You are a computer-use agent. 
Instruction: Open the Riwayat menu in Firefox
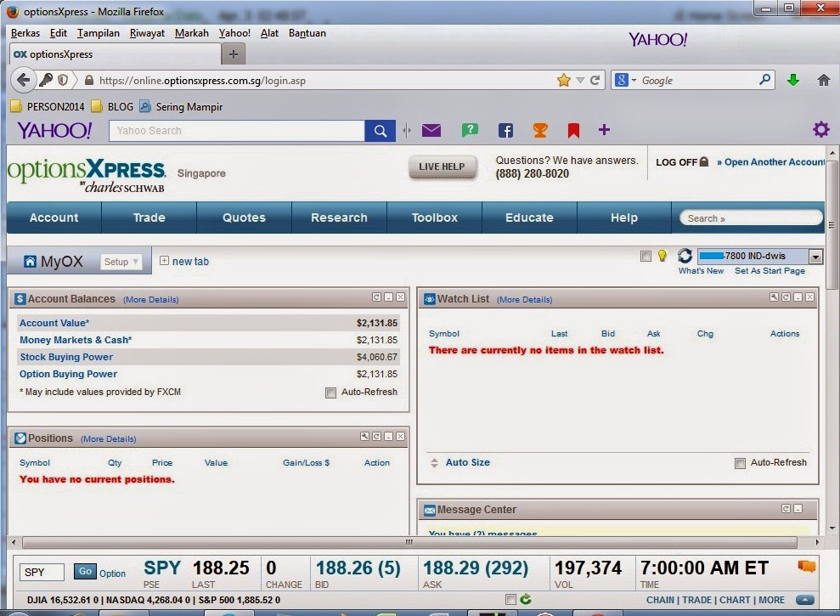pos(147,33)
